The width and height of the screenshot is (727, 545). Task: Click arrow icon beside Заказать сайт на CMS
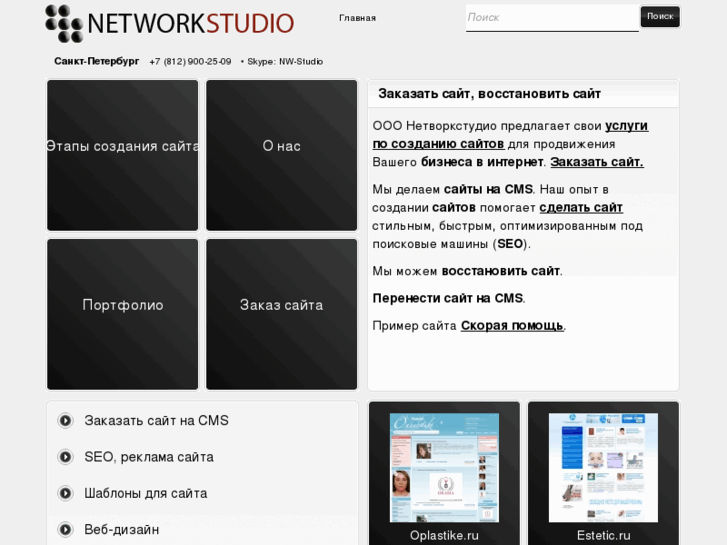[66, 421]
